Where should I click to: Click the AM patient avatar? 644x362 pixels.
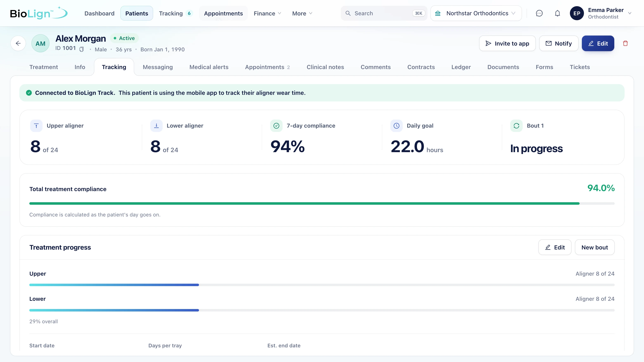point(40,43)
